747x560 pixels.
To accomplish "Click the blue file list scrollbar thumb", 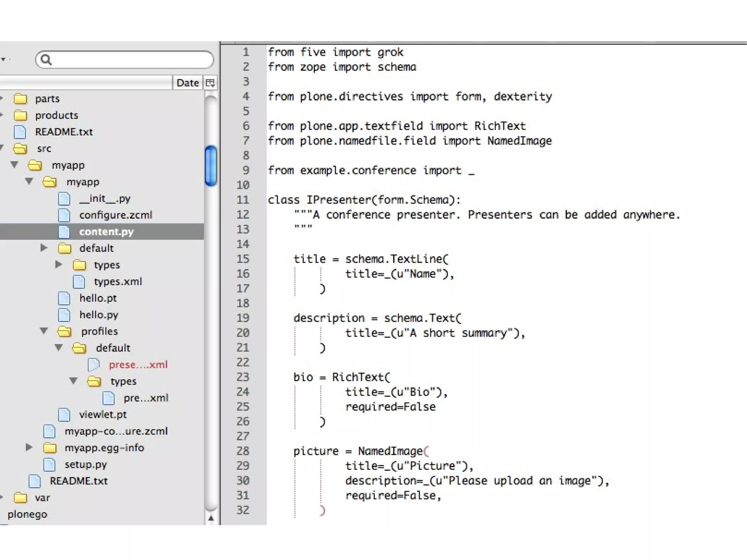I will click(x=211, y=166).
